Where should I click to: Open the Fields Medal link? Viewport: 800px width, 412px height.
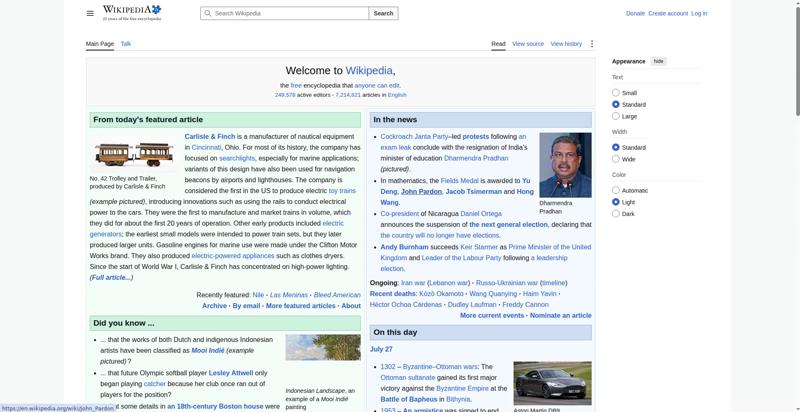pos(460,181)
